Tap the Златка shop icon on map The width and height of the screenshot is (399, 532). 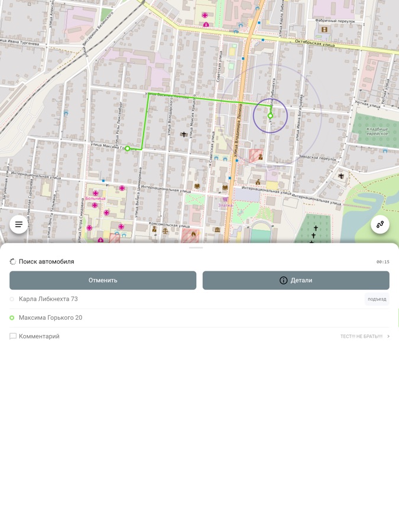pyautogui.click(x=225, y=199)
